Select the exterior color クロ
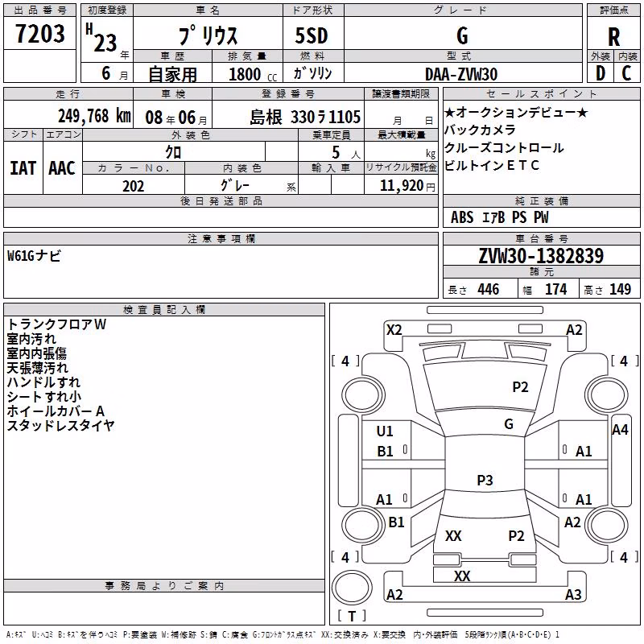The width and height of the screenshot is (644, 644). pos(173,152)
